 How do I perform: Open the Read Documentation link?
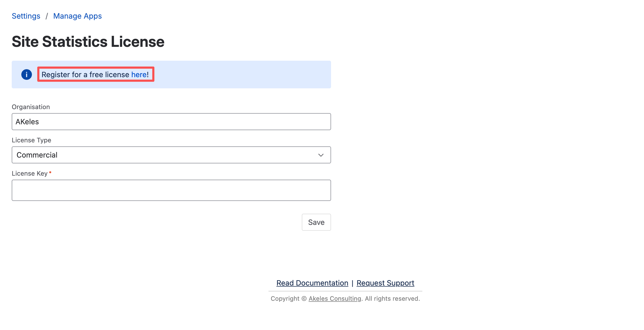312,283
